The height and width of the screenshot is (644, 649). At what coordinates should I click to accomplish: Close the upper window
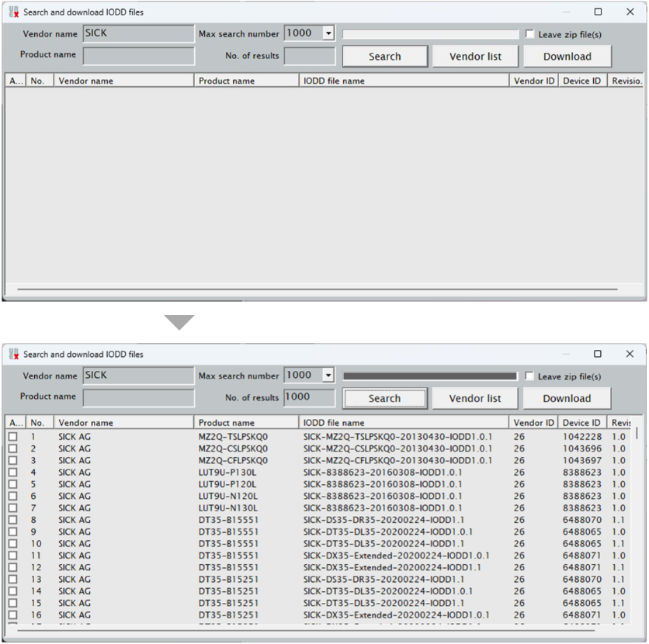coord(630,12)
